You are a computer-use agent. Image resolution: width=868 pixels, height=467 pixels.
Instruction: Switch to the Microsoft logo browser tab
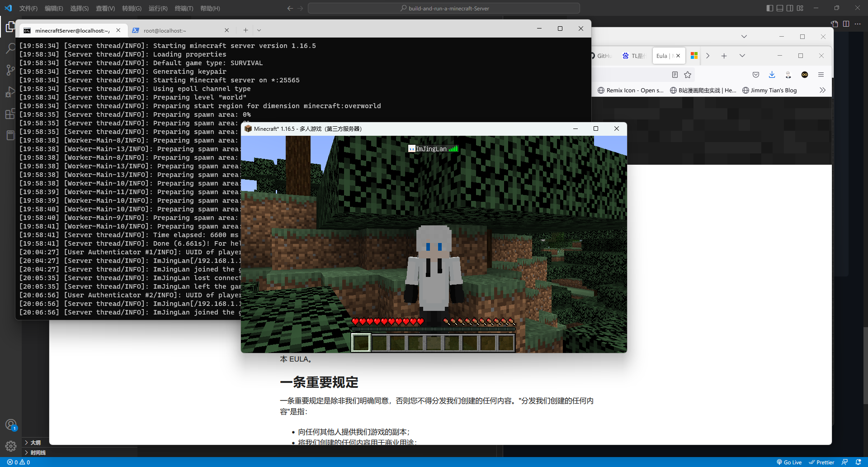[694, 56]
